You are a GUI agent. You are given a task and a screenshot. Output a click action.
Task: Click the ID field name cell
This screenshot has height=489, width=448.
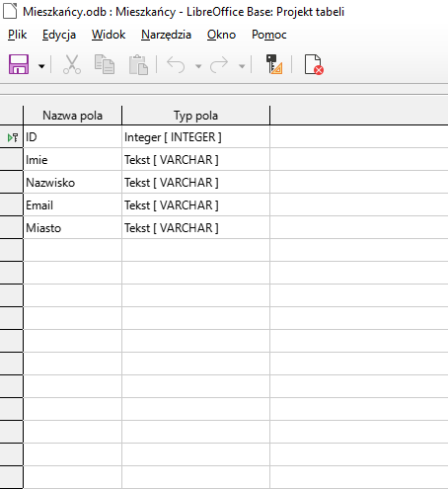[73, 137]
